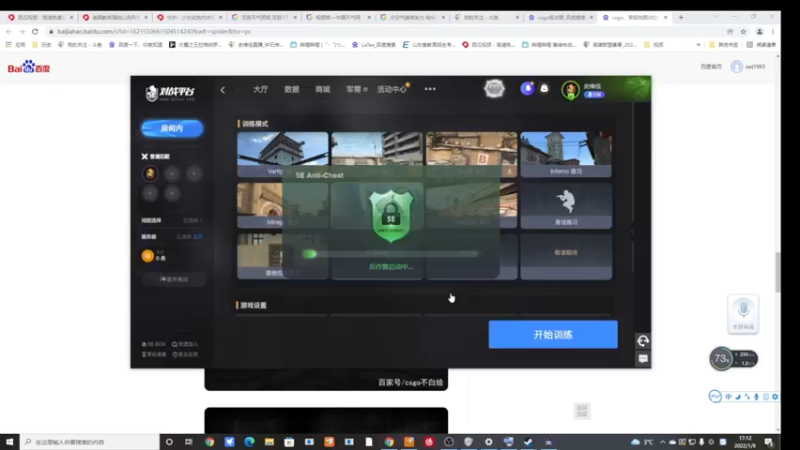Open the taskbar settings gear app

click(x=488, y=442)
